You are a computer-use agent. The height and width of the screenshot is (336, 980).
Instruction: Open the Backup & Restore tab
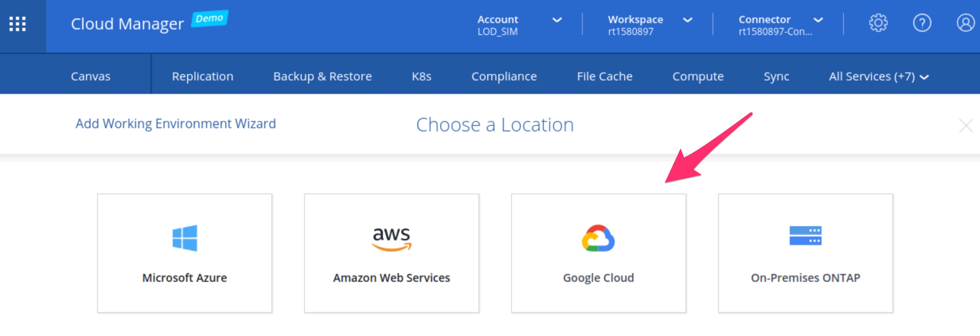click(x=322, y=76)
